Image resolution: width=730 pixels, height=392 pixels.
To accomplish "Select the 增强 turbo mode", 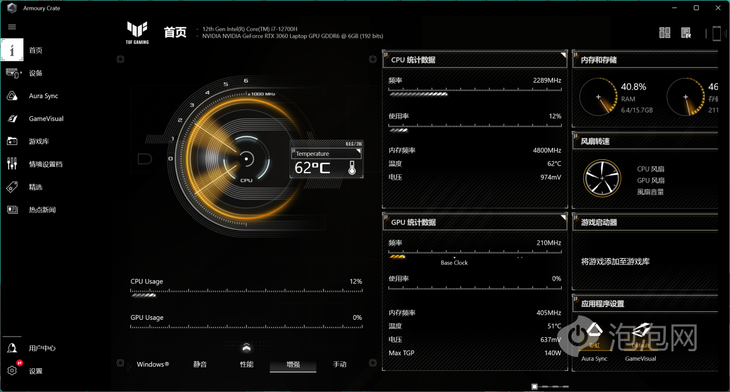I will (x=293, y=365).
